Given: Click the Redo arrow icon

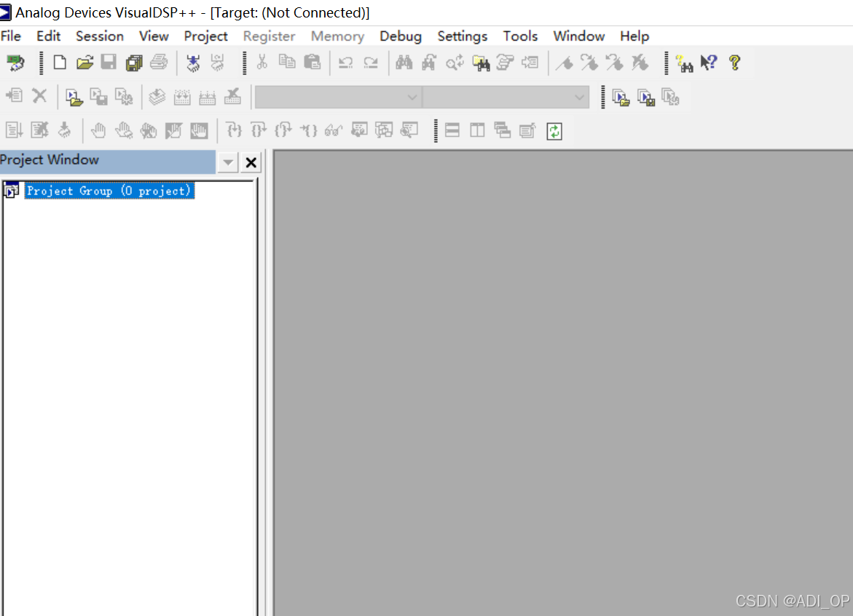Looking at the screenshot, I should [371, 63].
